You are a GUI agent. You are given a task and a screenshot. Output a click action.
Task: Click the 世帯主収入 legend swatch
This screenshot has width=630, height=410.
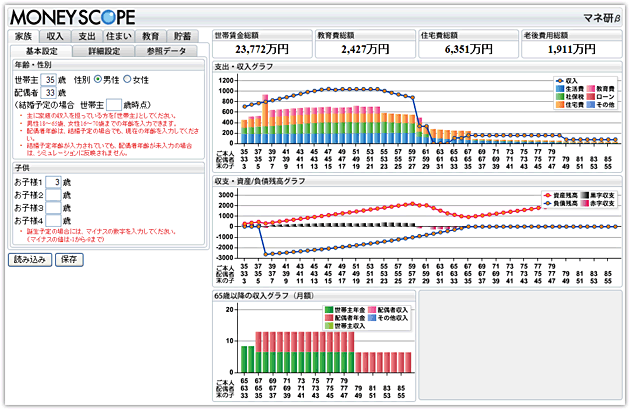point(329,326)
